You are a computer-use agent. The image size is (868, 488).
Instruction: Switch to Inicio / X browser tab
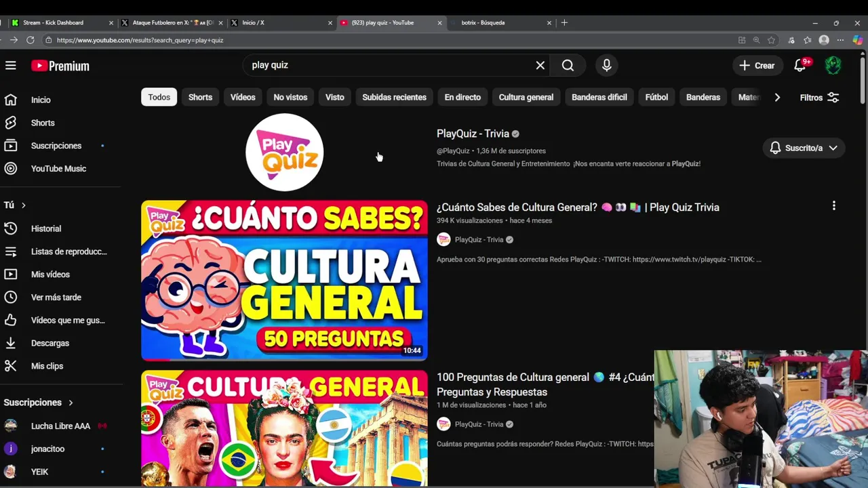click(x=281, y=22)
